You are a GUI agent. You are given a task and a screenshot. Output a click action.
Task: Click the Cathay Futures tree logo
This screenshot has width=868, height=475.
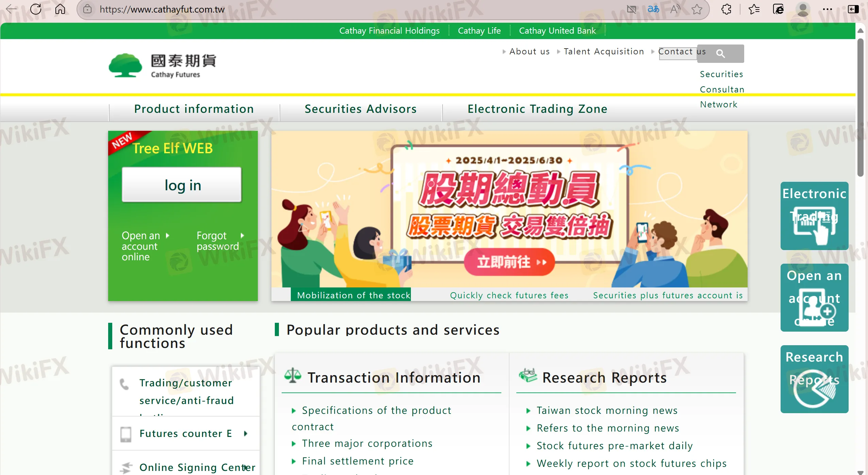(x=125, y=65)
